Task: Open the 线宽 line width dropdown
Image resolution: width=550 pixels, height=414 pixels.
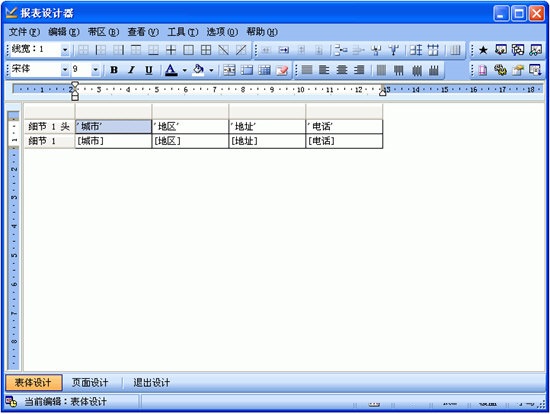Action: tap(65, 50)
